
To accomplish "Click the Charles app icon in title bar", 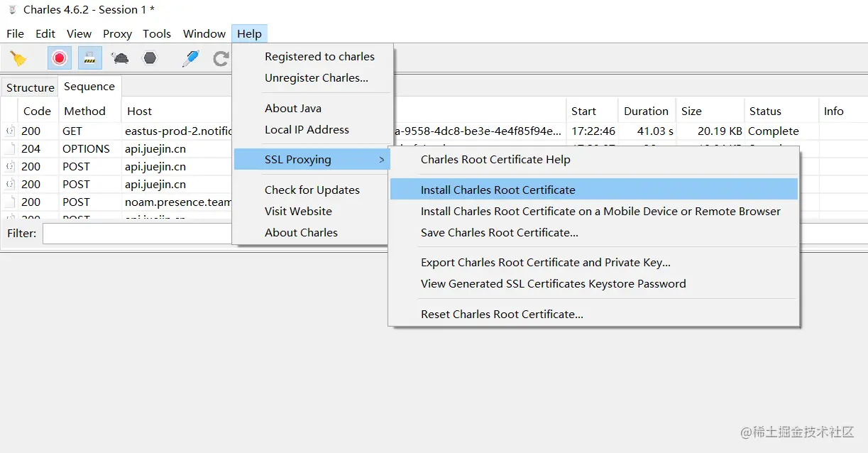I will point(11,9).
